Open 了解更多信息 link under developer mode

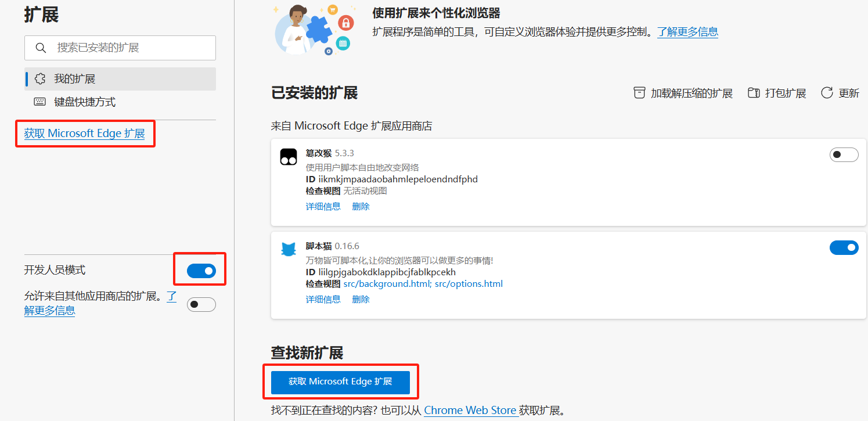point(49,311)
